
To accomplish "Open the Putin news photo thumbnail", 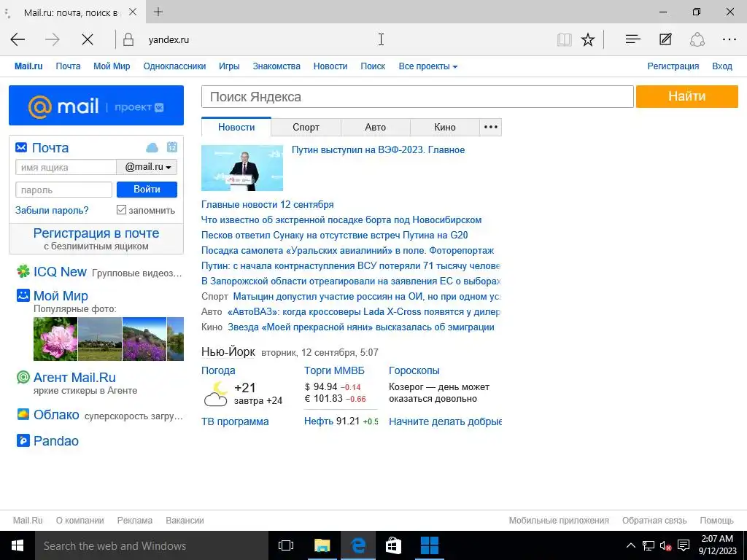I will click(x=242, y=168).
